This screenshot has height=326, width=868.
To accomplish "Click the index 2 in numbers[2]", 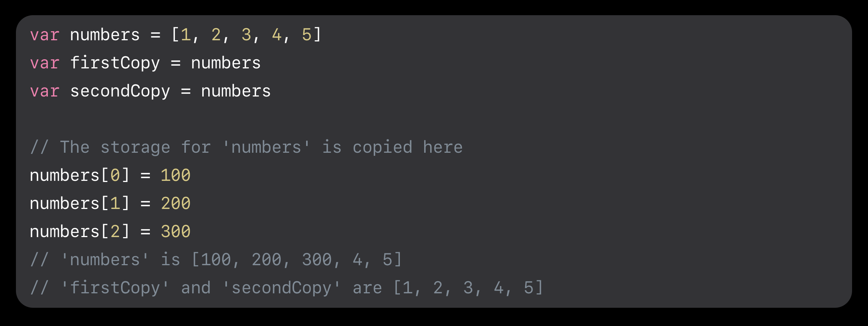I will pos(115,232).
